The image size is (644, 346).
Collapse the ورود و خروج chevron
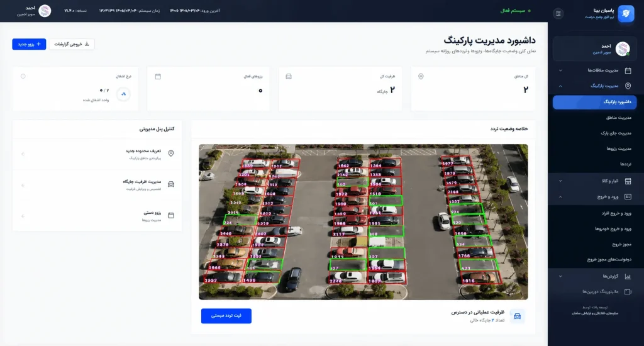[x=560, y=197]
